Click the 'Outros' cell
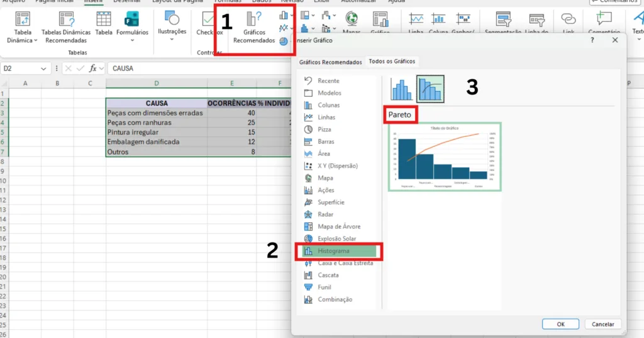The height and width of the screenshot is (338, 644). coord(157,152)
